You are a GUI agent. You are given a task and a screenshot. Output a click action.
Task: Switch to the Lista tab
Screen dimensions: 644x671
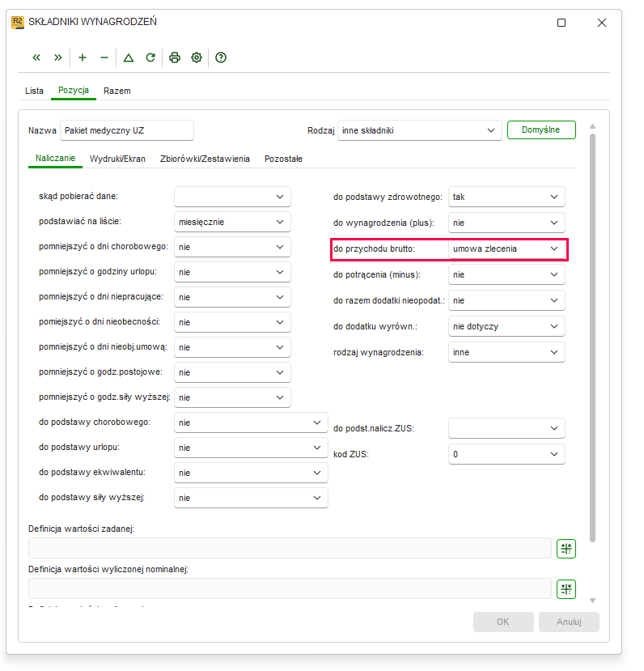tap(34, 91)
